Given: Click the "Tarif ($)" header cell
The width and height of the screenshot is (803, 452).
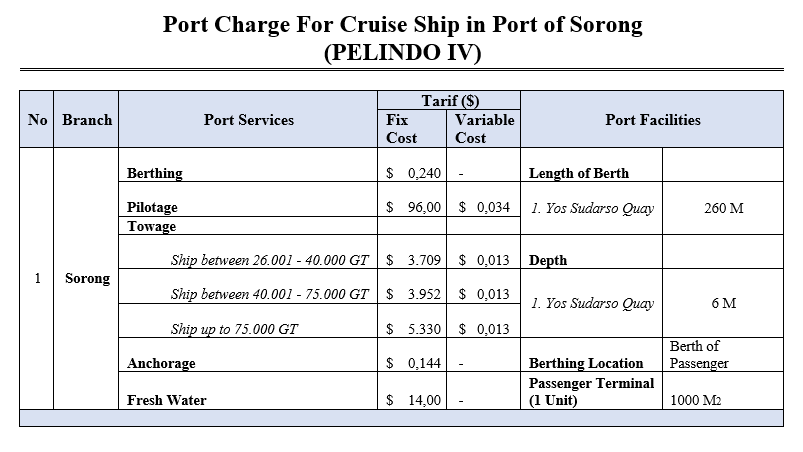Looking at the screenshot, I should tap(449, 99).
